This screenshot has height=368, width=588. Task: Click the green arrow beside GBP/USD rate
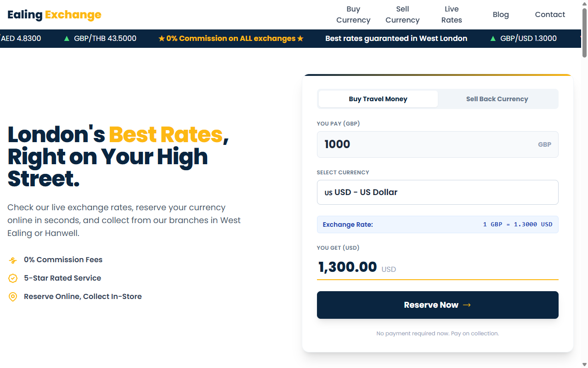click(x=493, y=39)
